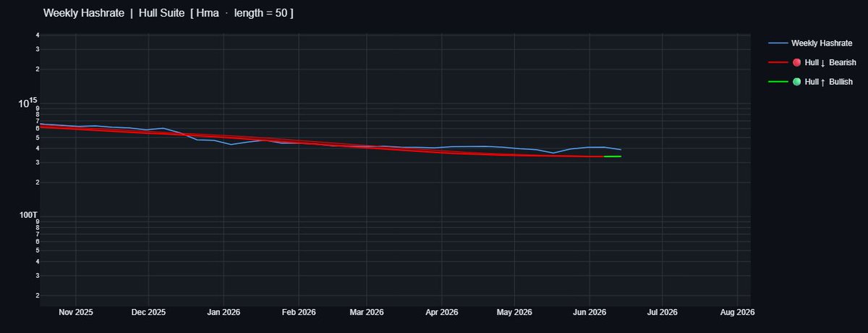Screen dimensions: 868x333
Task: Toggle the Hull Bearish legend entry
Action: click(813, 63)
